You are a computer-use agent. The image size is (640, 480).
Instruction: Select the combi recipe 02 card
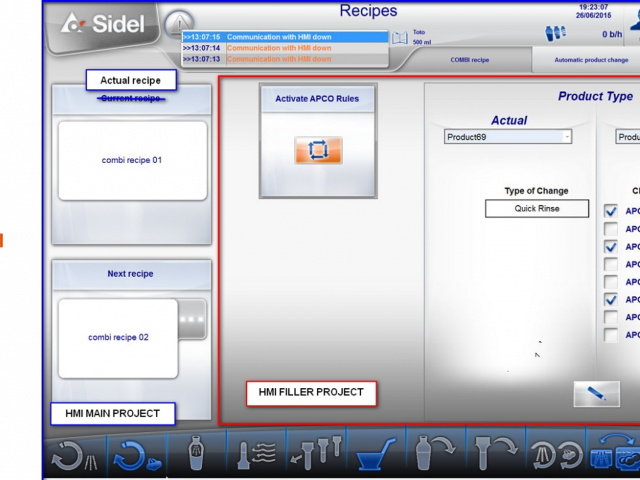pyautogui.click(x=118, y=338)
